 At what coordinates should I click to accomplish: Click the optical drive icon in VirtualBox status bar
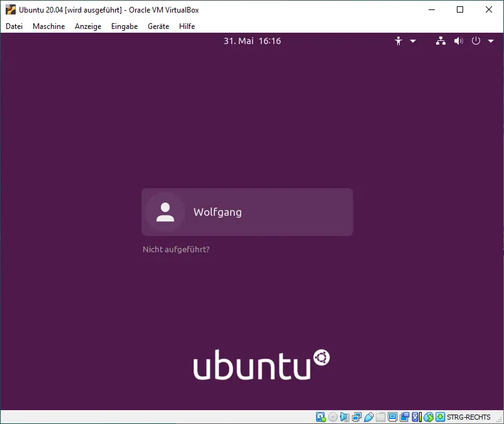332,416
